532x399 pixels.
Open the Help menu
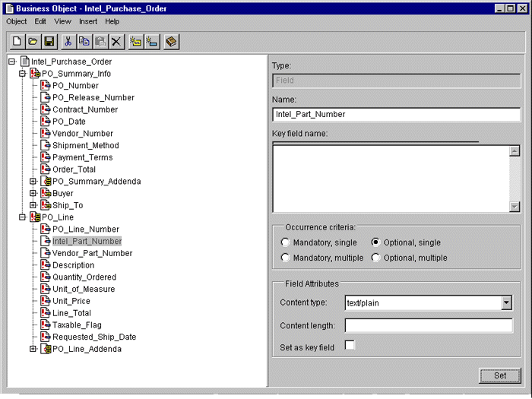tap(112, 21)
